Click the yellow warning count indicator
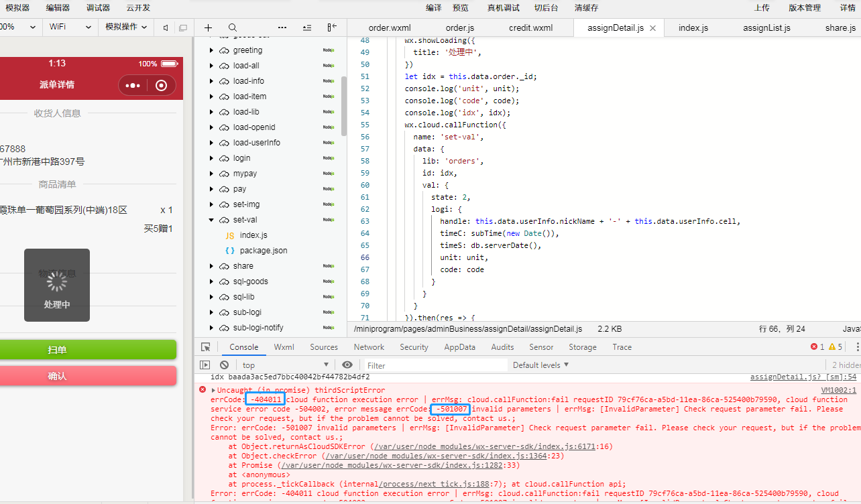Viewport: 861px width, 504px height. click(836, 347)
